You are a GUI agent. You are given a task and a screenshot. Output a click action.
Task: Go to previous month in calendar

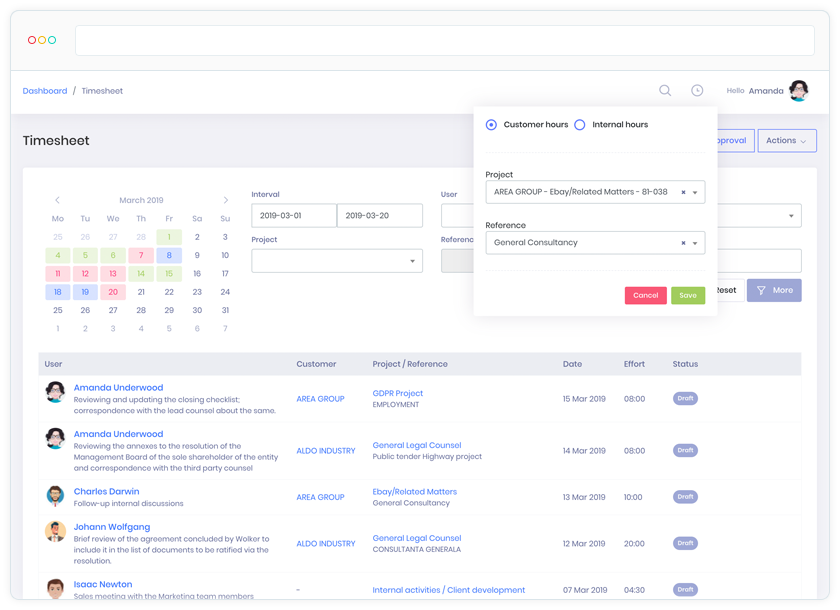coord(57,200)
